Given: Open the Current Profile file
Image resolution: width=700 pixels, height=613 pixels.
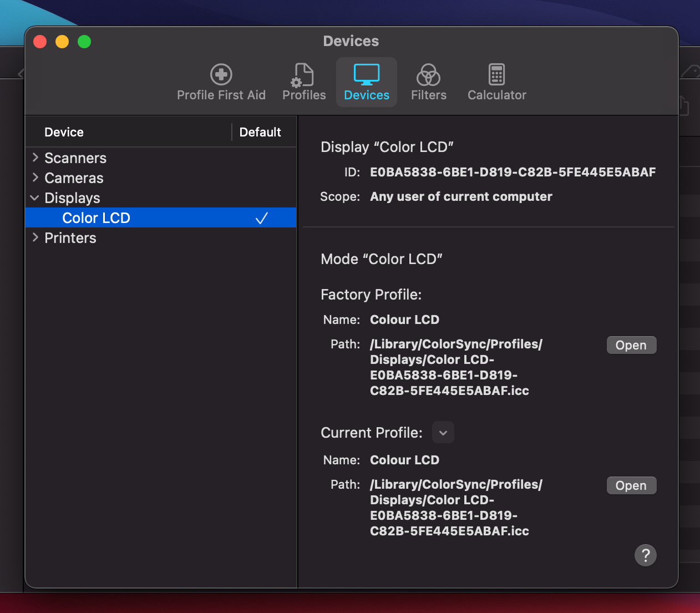Looking at the screenshot, I should [631, 485].
